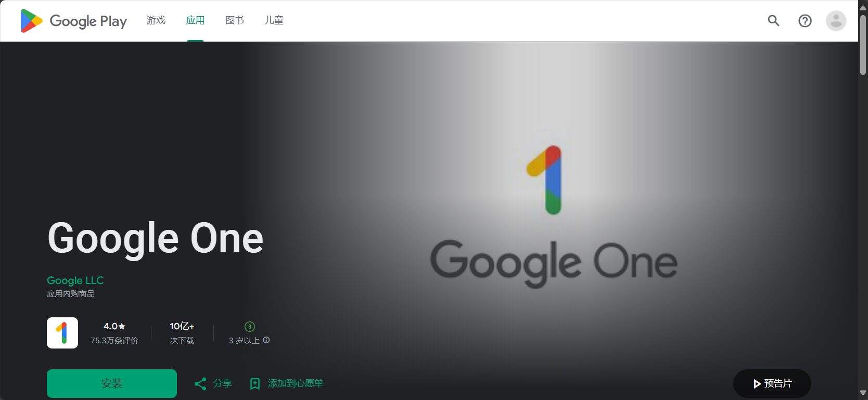Click the 应用内购商品 text
Viewport: 868px width, 400px height.
coord(71,294)
